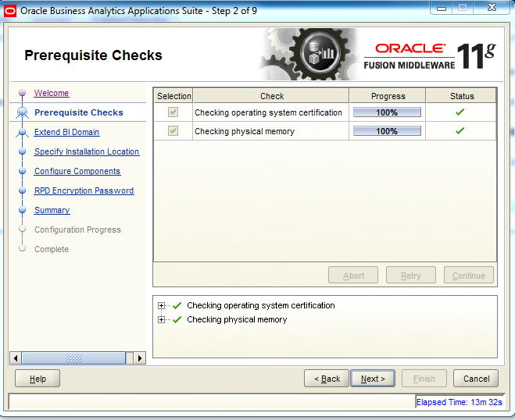Viewport: 515px width, 420px height.
Task: Click the Summary step bullet icon
Action: coord(23,210)
